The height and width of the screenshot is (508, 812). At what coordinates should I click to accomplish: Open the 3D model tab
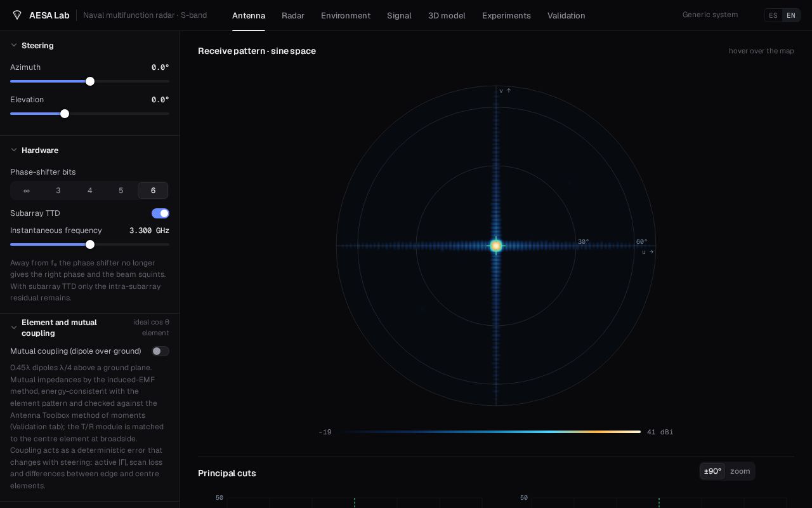(447, 15)
